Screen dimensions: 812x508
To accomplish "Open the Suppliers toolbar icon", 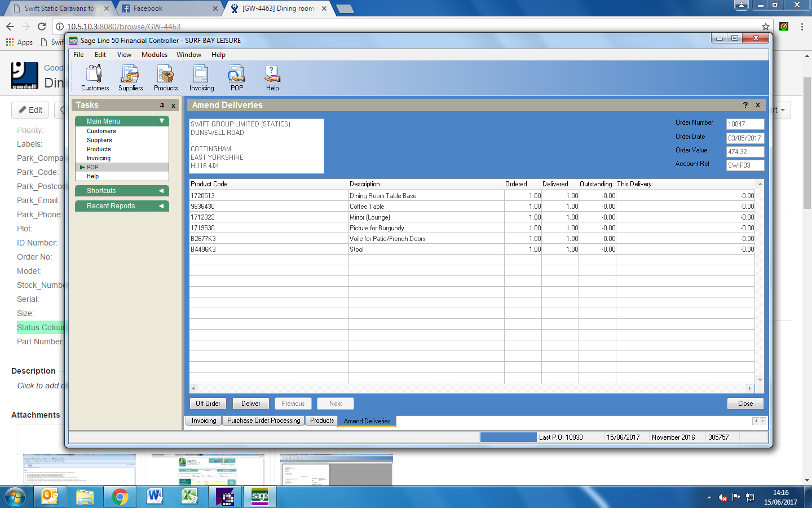I will pos(130,77).
